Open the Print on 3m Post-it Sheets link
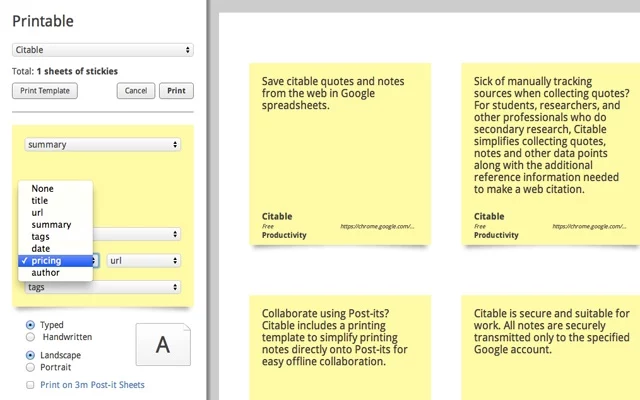Viewport: 640px width, 400px height. [92, 385]
